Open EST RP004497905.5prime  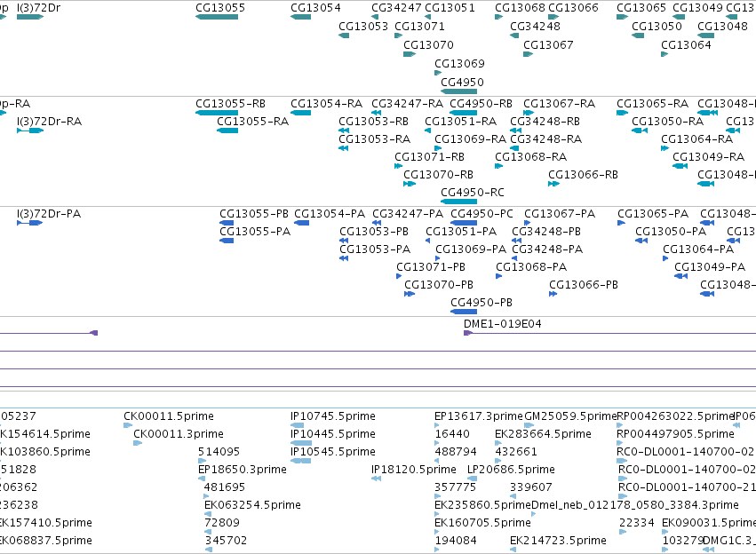(x=675, y=434)
